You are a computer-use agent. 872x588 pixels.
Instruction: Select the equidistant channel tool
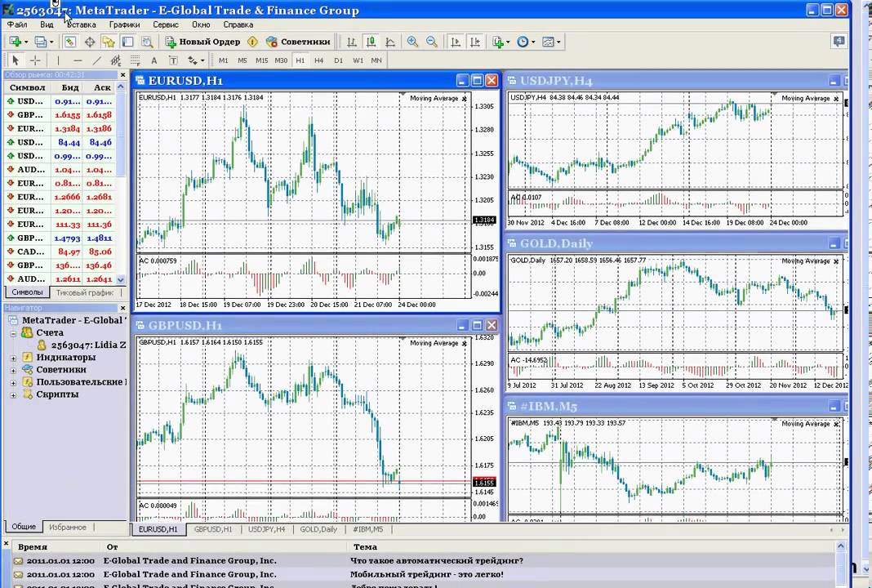[116, 60]
